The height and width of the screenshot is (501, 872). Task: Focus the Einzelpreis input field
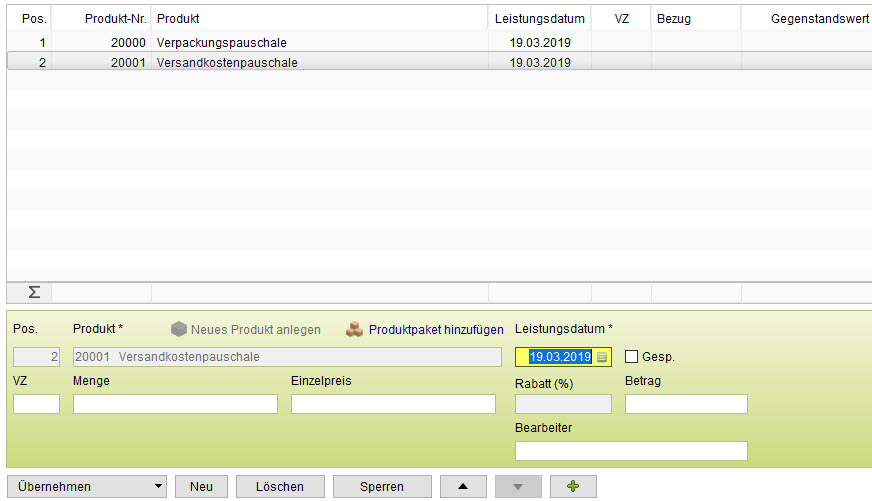tap(393, 404)
